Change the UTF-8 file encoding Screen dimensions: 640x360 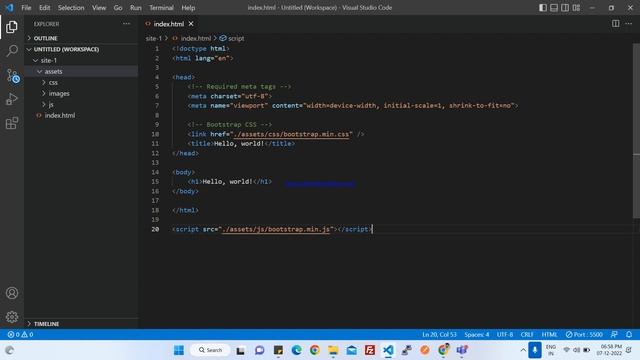[505, 334]
